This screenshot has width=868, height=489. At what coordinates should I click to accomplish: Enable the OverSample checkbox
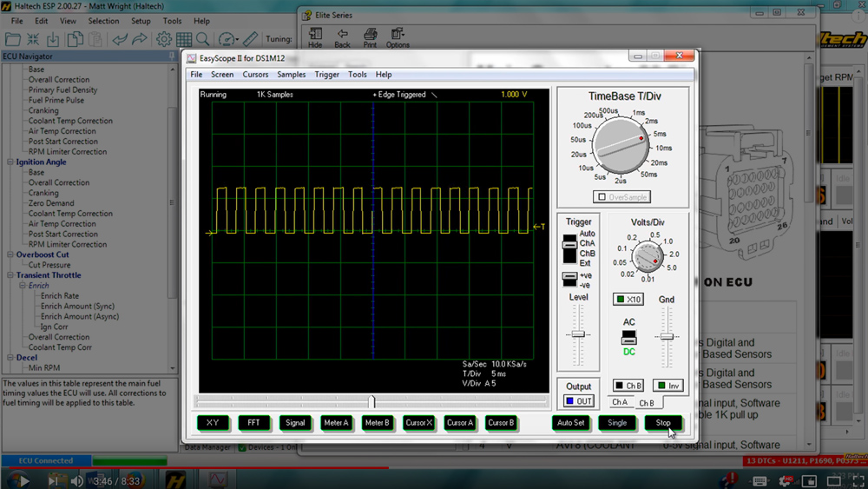(x=602, y=197)
